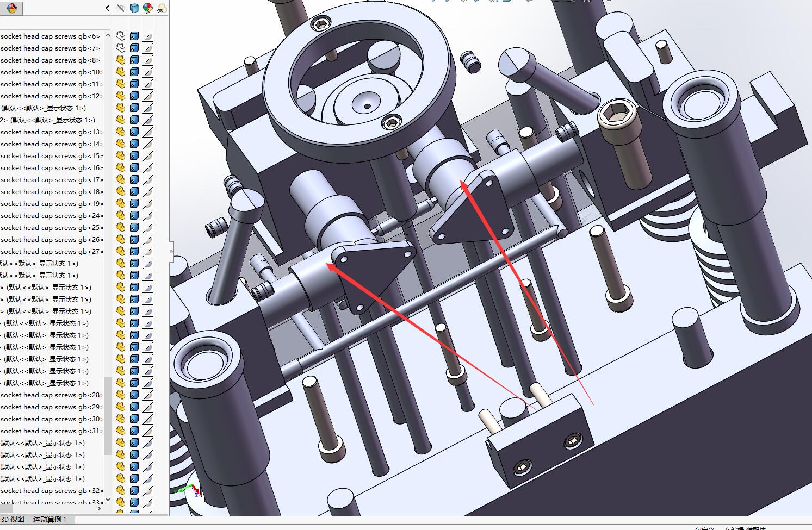Image resolution: width=812 pixels, height=530 pixels.
Task: Click the tree scroll-down arrow
Action: pos(108,500)
